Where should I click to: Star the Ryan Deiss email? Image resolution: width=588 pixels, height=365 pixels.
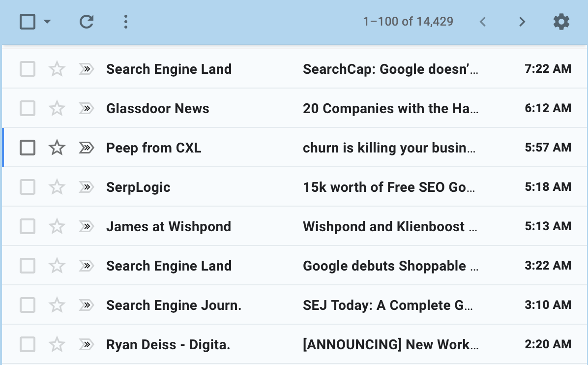(57, 345)
